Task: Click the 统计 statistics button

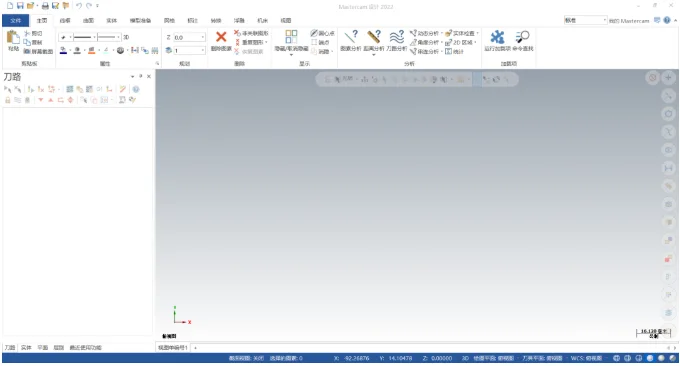Action: tap(454, 51)
